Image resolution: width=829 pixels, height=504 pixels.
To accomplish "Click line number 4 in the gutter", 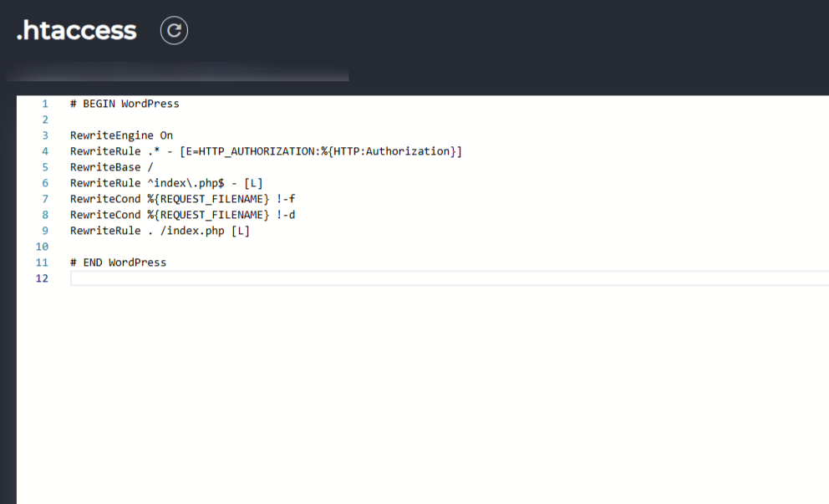I will (45, 151).
